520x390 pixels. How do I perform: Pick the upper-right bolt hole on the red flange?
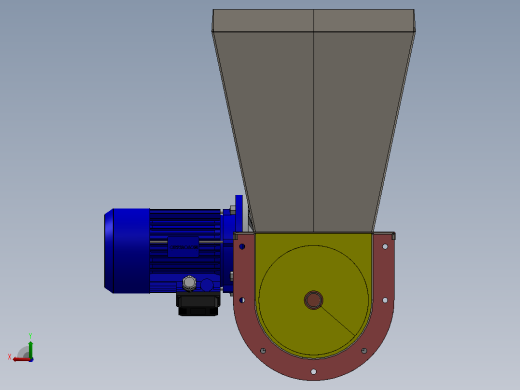tap(385, 247)
